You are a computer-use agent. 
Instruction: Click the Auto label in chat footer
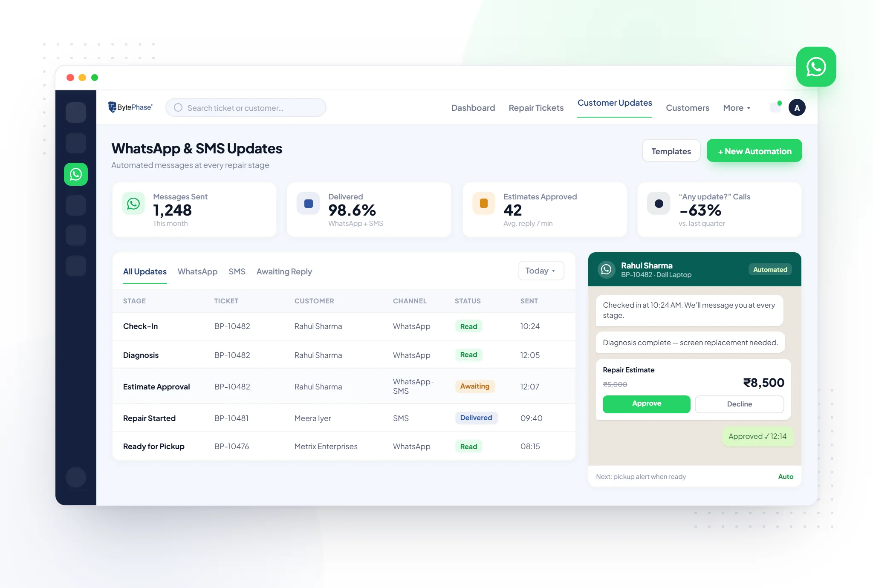click(x=786, y=477)
